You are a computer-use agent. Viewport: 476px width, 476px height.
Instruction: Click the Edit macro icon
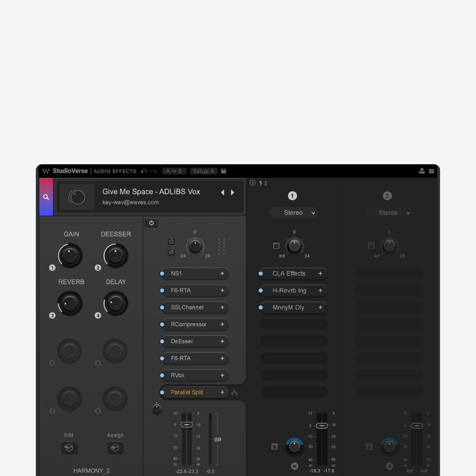tap(69, 448)
